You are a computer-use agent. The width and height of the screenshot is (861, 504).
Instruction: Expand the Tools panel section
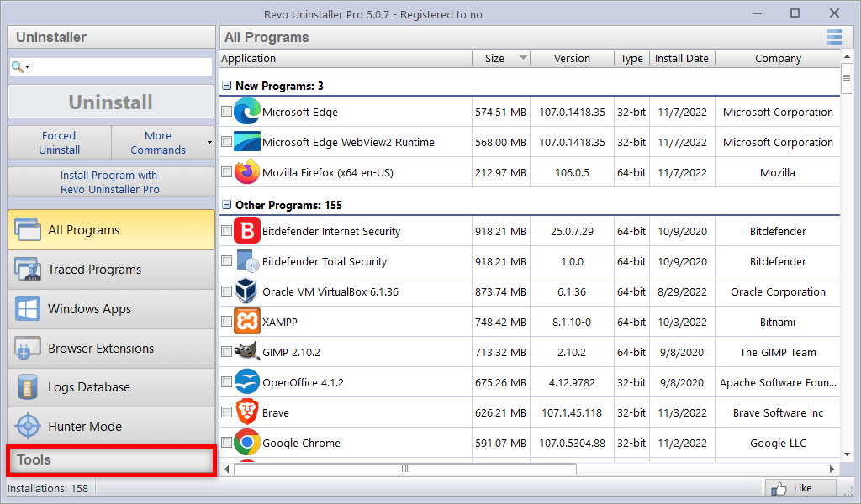coord(111,459)
